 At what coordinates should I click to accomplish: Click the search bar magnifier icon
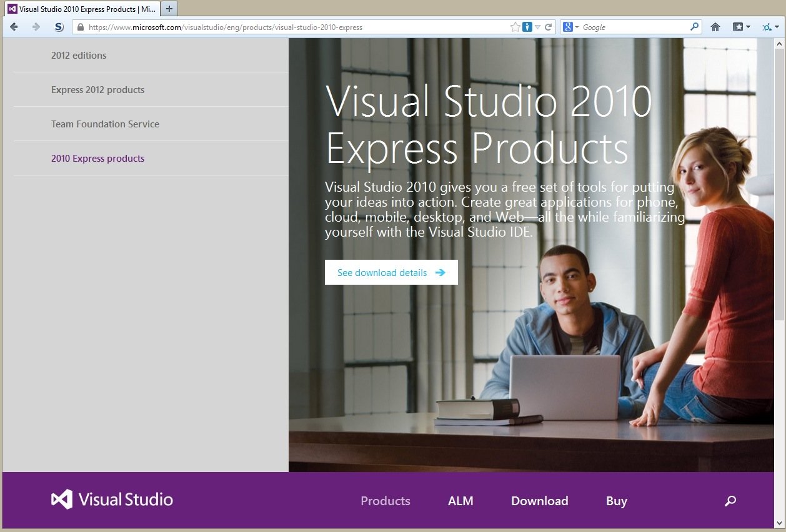click(x=694, y=27)
